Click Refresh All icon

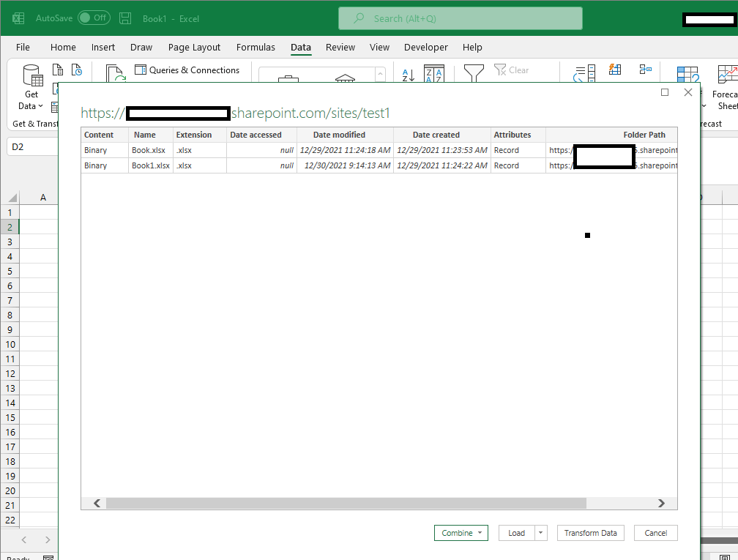116,74
